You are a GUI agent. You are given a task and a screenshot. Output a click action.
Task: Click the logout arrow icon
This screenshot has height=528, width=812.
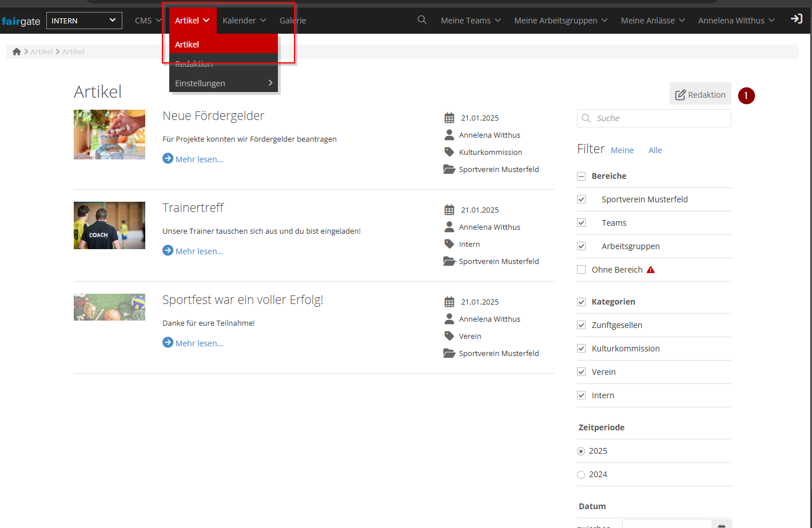[x=796, y=19]
